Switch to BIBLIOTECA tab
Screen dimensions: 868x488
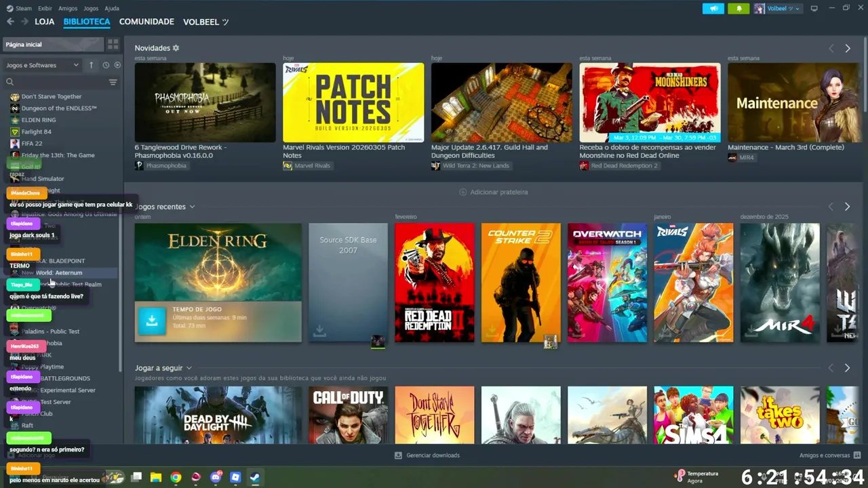coord(87,22)
